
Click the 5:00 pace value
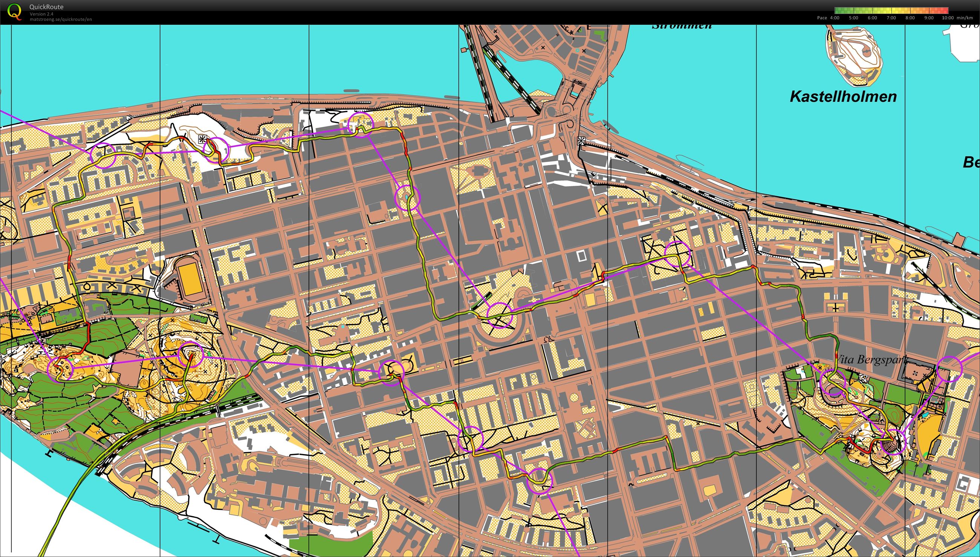click(x=853, y=18)
